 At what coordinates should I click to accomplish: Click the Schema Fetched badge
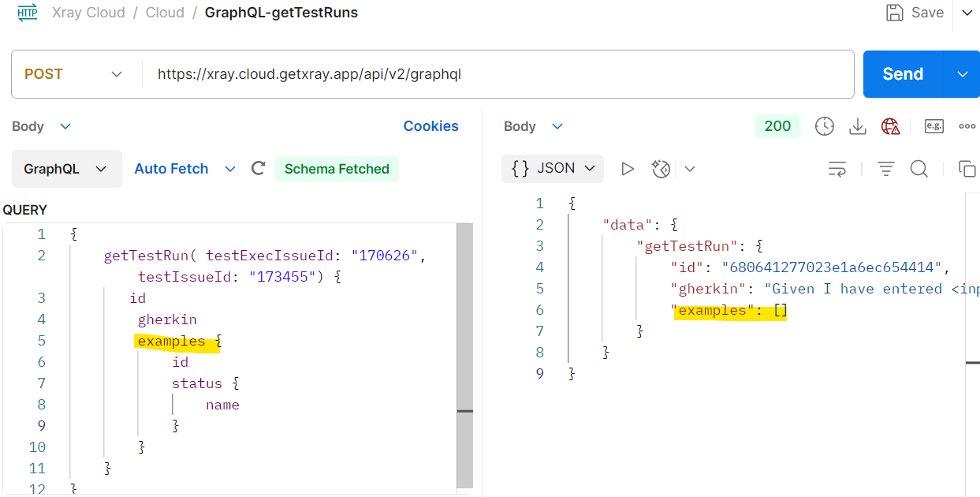(x=337, y=169)
